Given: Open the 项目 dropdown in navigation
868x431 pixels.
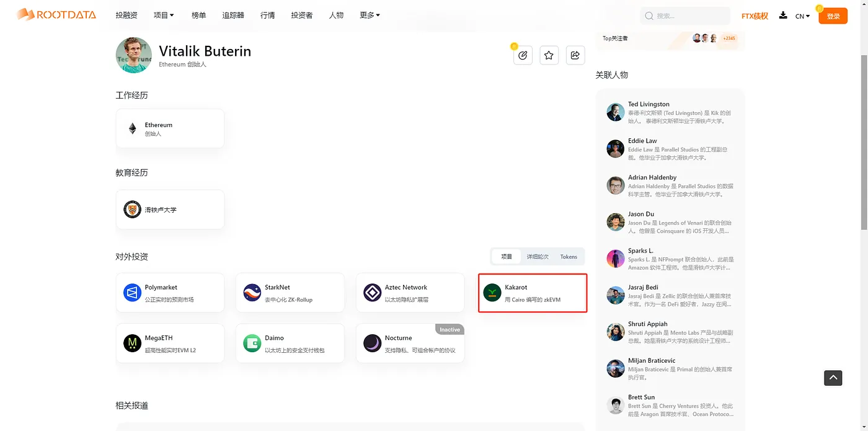Looking at the screenshot, I should point(164,15).
